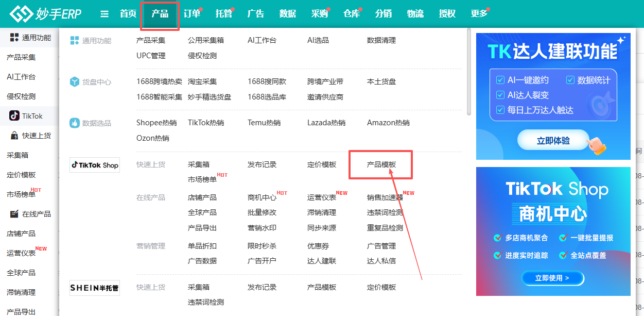Image resolution: width=644 pixels, height=316 pixels.
Task: Open TikTok热销 link
Action: coord(206,123)
